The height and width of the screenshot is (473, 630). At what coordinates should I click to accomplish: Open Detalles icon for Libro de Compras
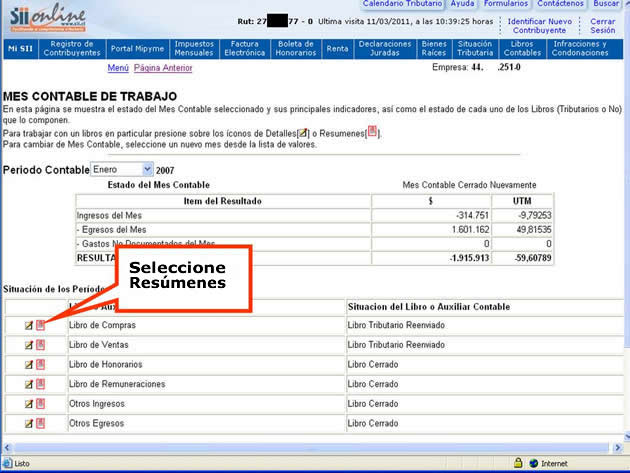(x=30, y=325)
